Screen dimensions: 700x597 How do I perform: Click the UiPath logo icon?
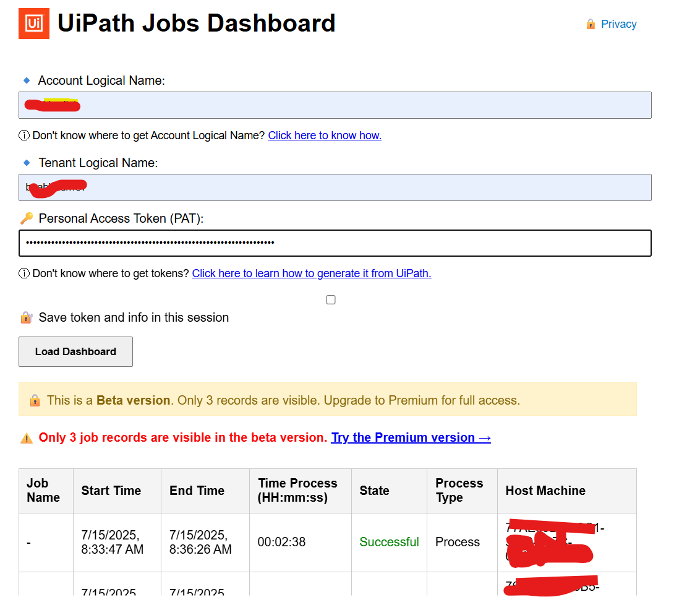pyautogui.click(x=34, y=24)
